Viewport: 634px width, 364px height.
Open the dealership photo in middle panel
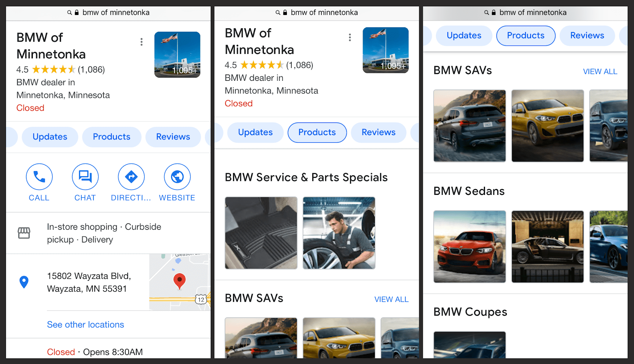(x=386, y=50)
